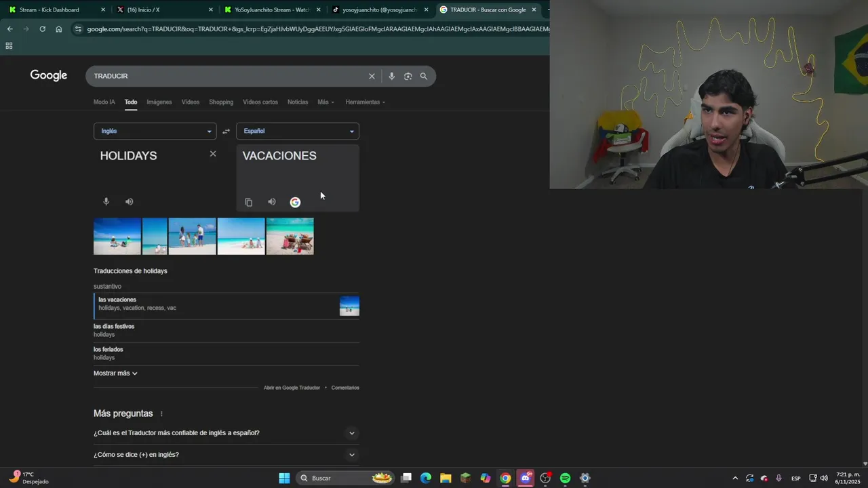Open first beach vacation thumbnail

click(117, 237)
